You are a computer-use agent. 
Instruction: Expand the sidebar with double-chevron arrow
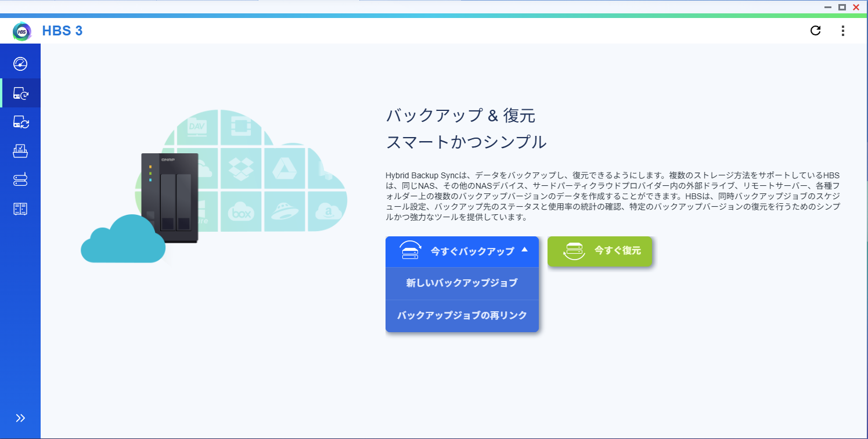click(x=20, y=418)
